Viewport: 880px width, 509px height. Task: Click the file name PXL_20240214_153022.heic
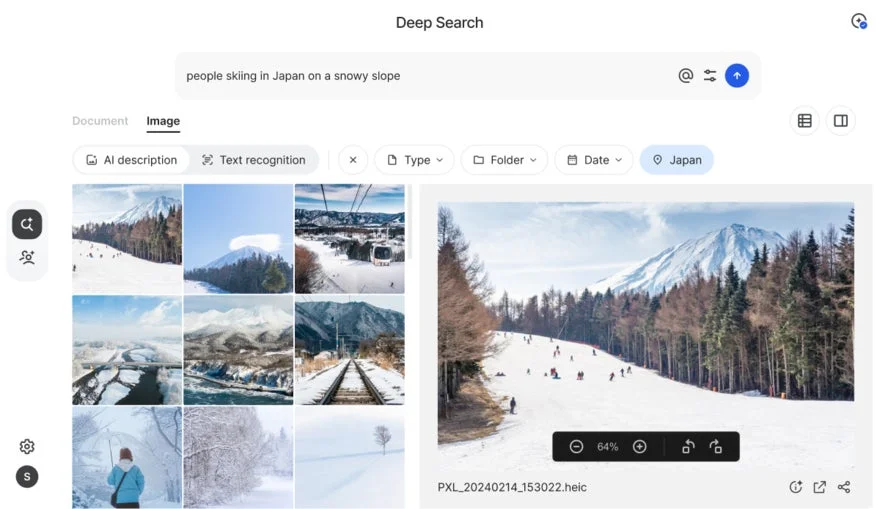pyautogui.click(x=512, y=487)
